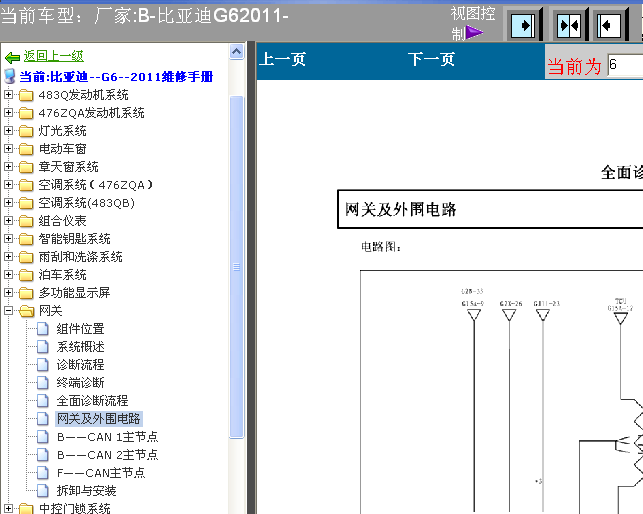Open the 全面诊断流程 page

pos(92,401)
